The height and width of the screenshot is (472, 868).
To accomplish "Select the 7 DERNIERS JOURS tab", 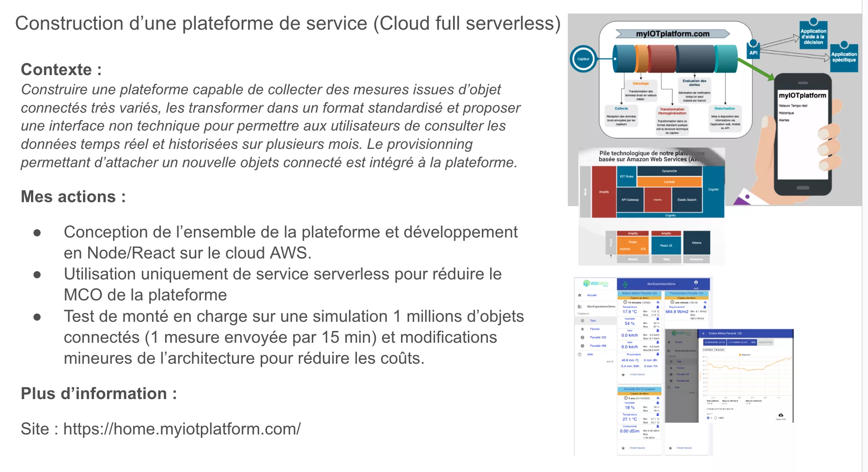I will 737,342.
